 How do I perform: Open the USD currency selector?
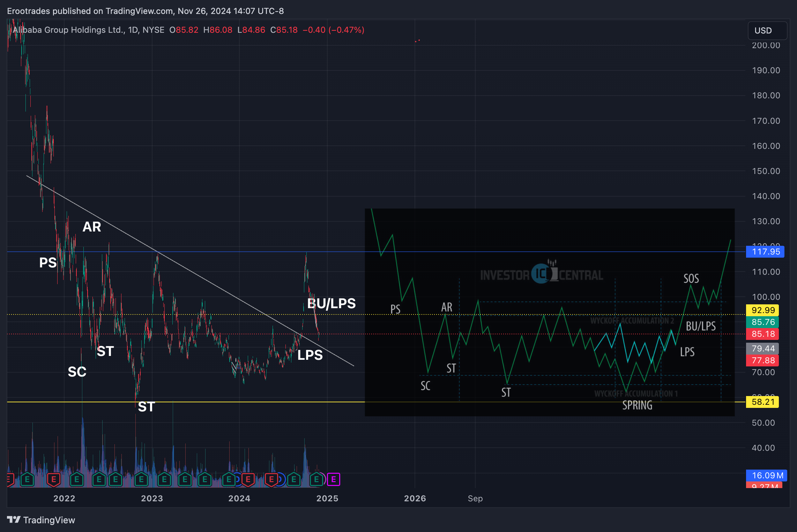pos(767,31)
